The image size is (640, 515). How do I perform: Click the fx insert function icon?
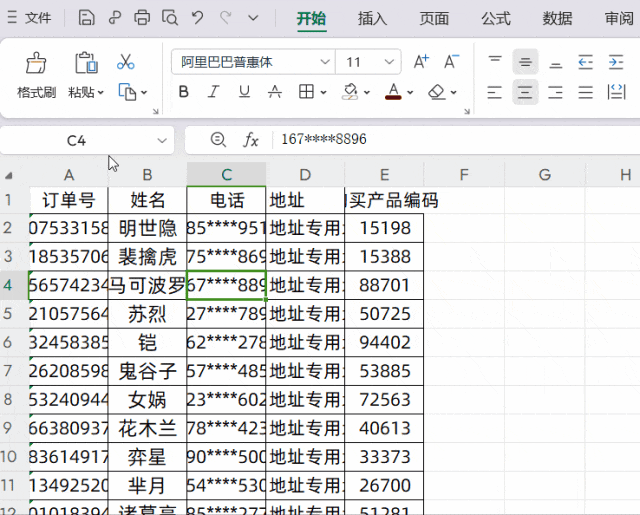click(x=251, y=140)
